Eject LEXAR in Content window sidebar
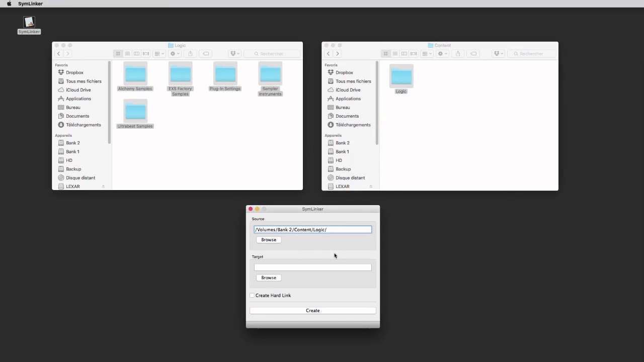Image resolution: width=644 pixels, height=362 pixels. pyautogui.click(x=371, y=187)
